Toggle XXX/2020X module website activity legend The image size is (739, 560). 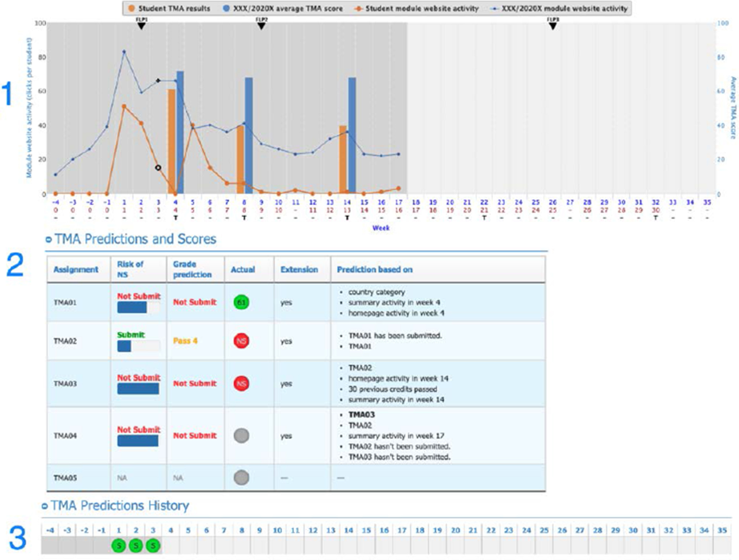pyautogui.click(x=558, y=8)
